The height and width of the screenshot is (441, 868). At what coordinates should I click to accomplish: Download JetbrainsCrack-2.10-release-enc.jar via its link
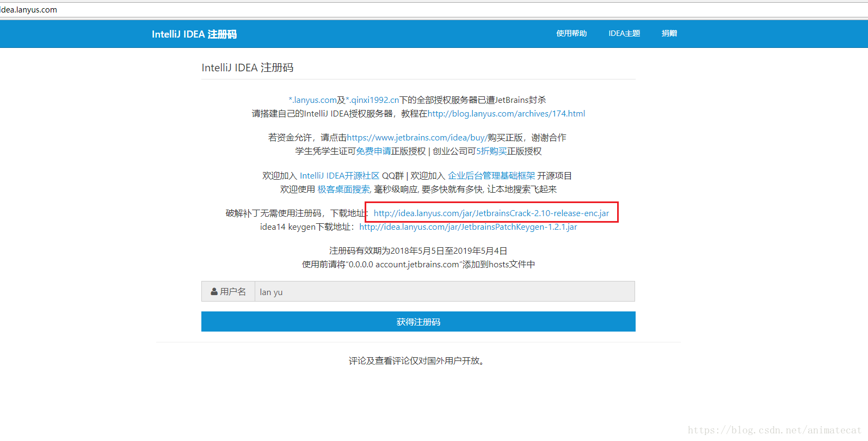[491, 213]
